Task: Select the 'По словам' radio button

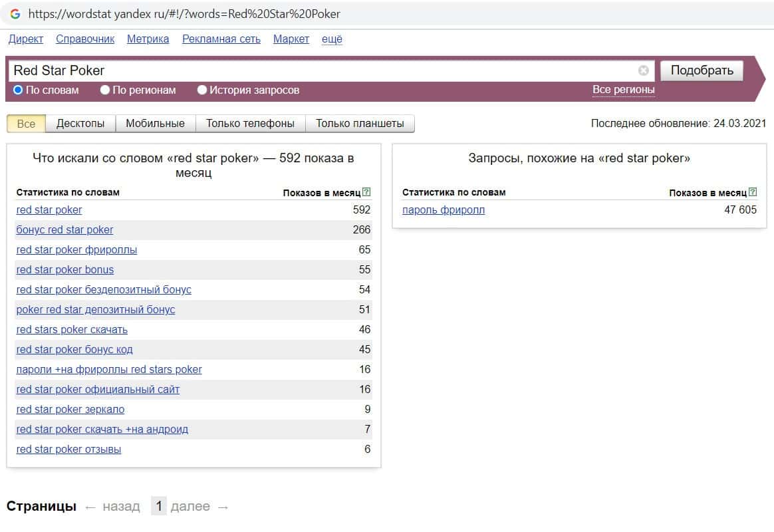Action: pyautogui.click(x=18, y=90)
